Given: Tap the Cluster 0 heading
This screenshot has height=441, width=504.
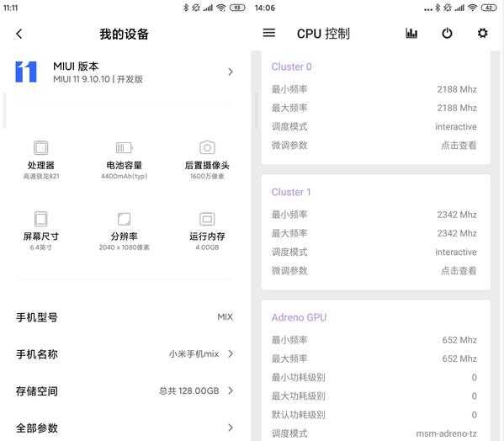Looking at the screenshot, I should (291, 66).
